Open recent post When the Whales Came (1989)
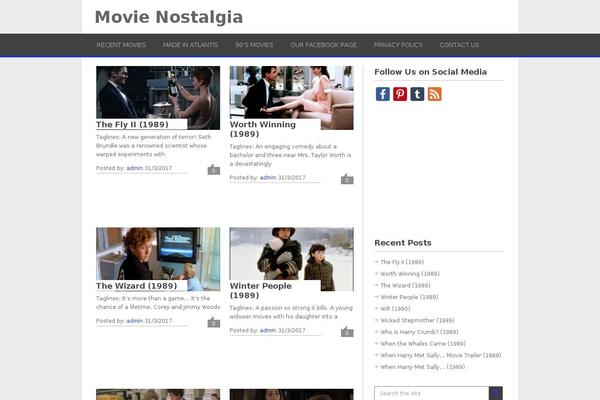The height and width of the screenshot is (400, 600). tap(423, 344)
